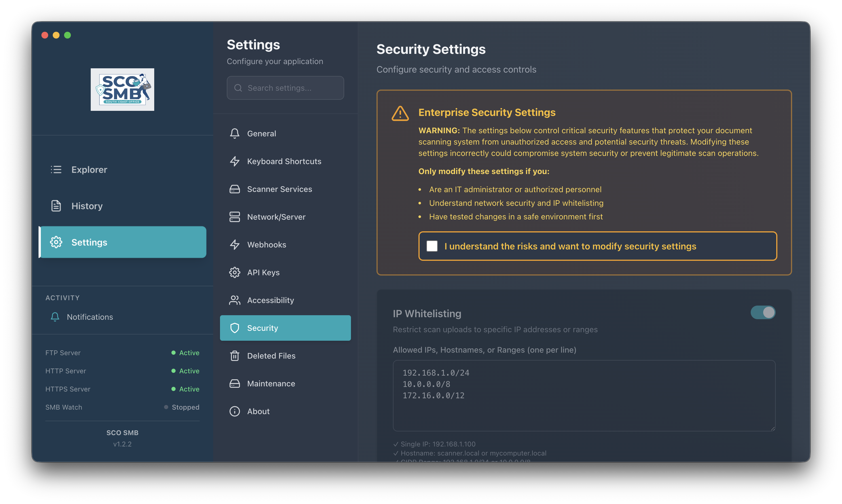The width and height of the screenshot is (842, 504).
Task: Click the Enterprise Security Settings heading
Action: [x=487, y=113]
